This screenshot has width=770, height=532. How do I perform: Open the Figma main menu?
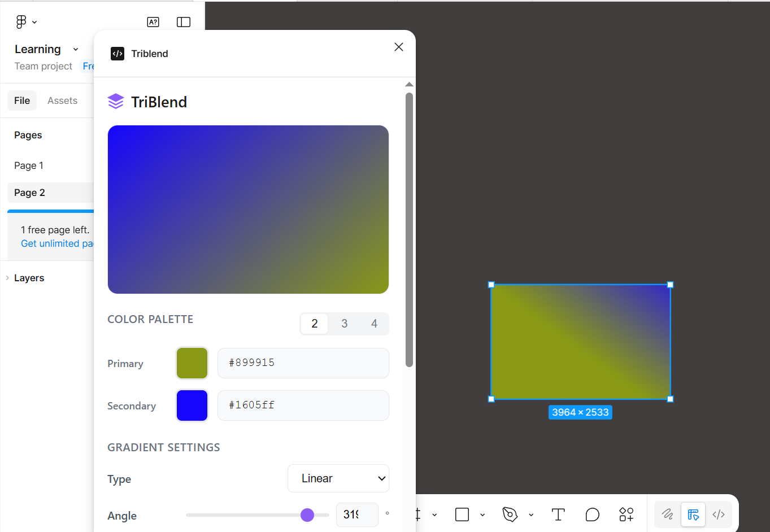[x=21, y=21]
